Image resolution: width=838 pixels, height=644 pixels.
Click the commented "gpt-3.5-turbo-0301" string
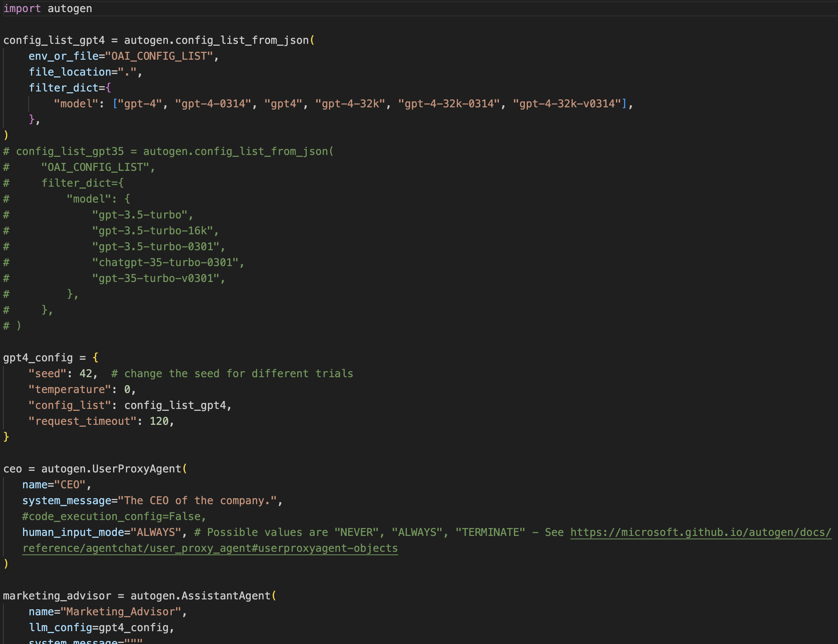pyautogui.click(x=156, y=246)
